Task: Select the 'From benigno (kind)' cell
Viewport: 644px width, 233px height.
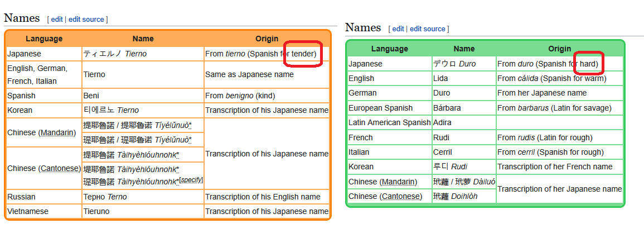Action: point(267,96)
